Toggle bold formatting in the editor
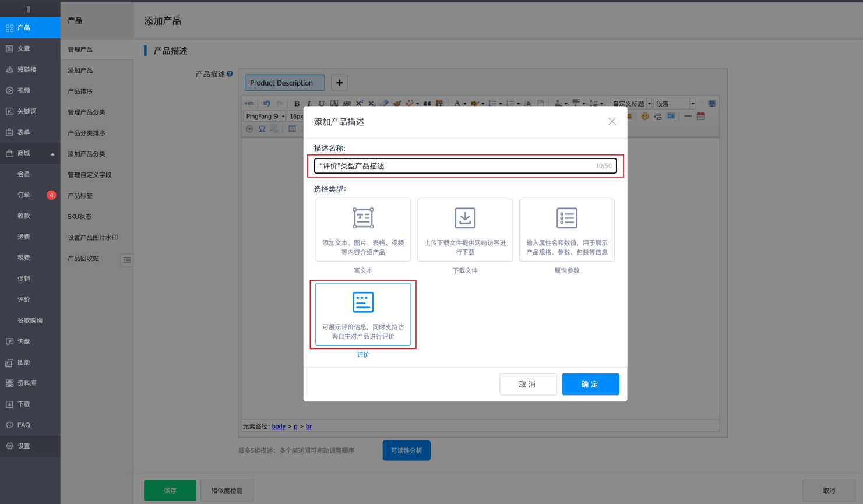The width and height of the screenshot is (863, 504). 297,104
